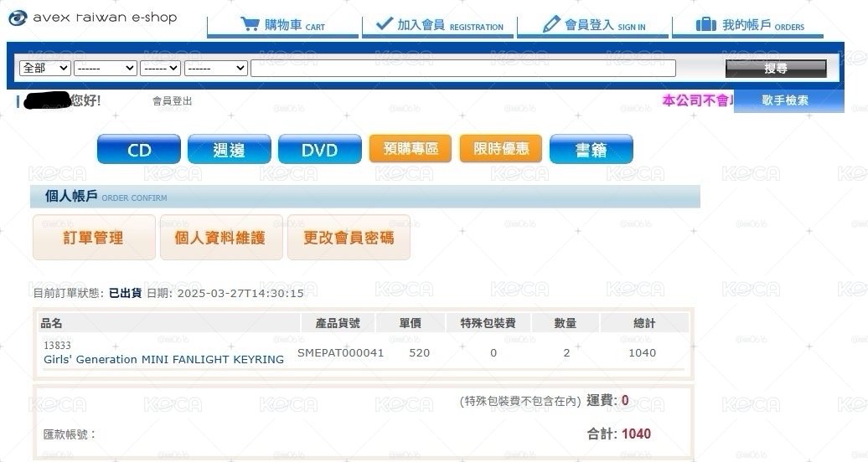
Task: Open the 訂單管理 order management tab
Action: coord(94,238)
